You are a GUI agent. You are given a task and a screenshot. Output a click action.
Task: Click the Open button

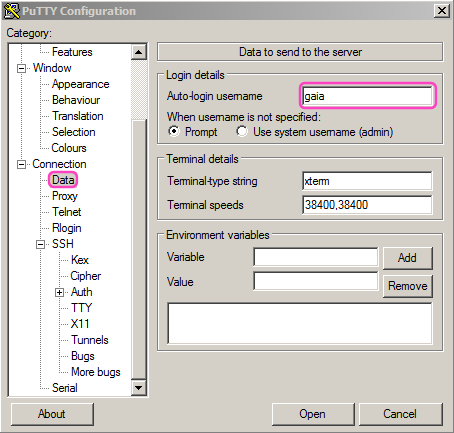point(313,414)
